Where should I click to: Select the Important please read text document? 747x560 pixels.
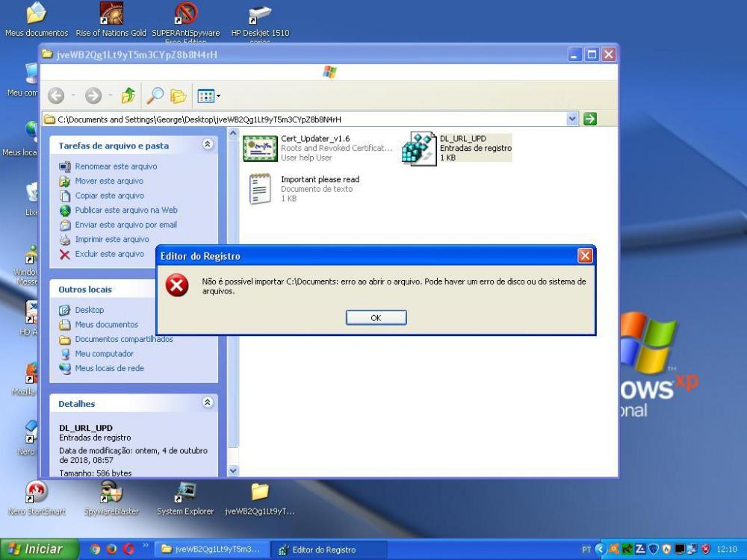click(260, 188)
